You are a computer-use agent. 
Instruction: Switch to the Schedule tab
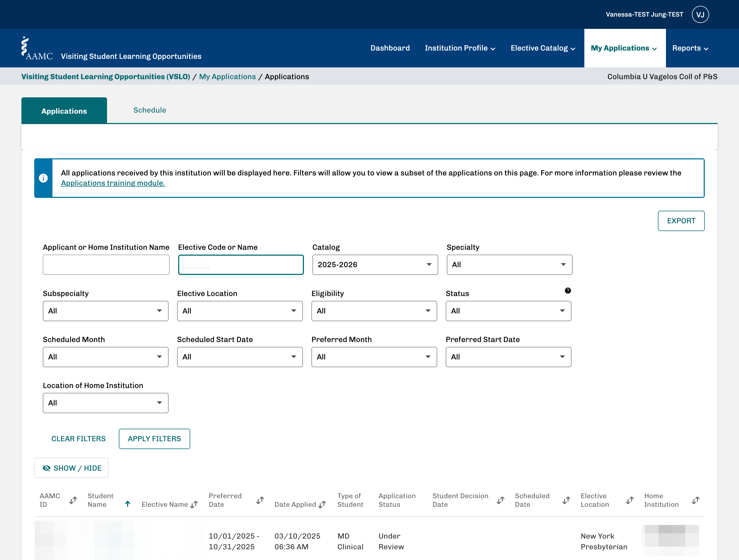click(x=150, y=110)
